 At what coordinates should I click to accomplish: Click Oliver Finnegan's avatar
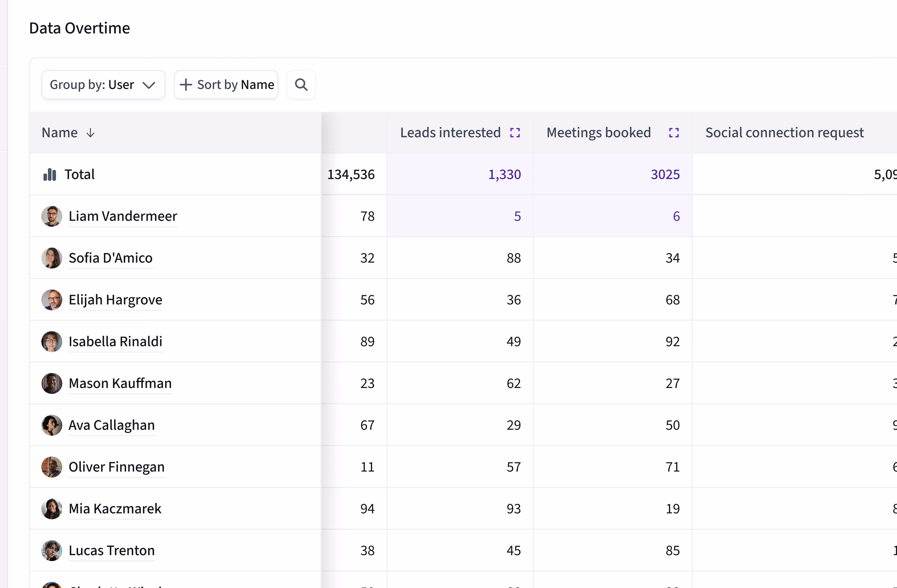(52, 467)
